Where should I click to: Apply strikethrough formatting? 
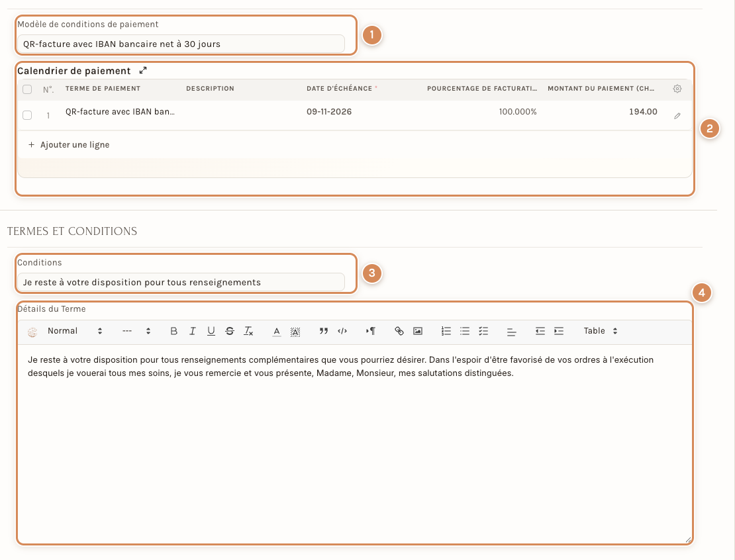click(230, 332)
